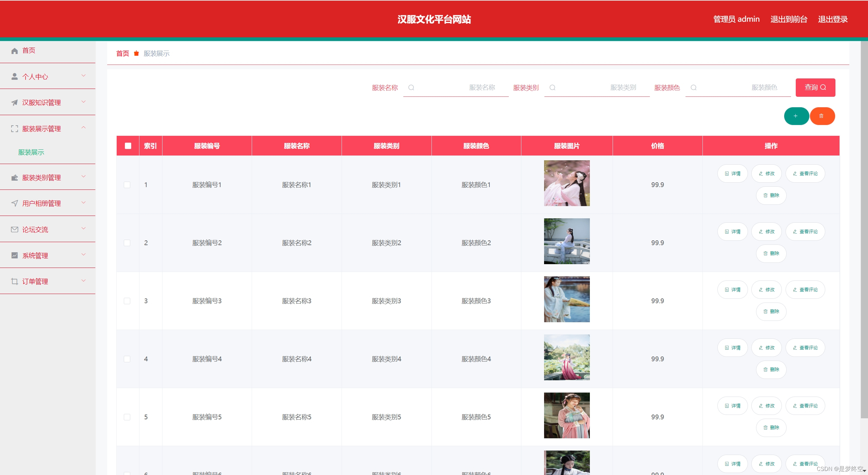Image resolution: width=868 pixels, height=475 pixels.
Task: Toggle the select-all checkbox in table header
Action: click(128, 146)
